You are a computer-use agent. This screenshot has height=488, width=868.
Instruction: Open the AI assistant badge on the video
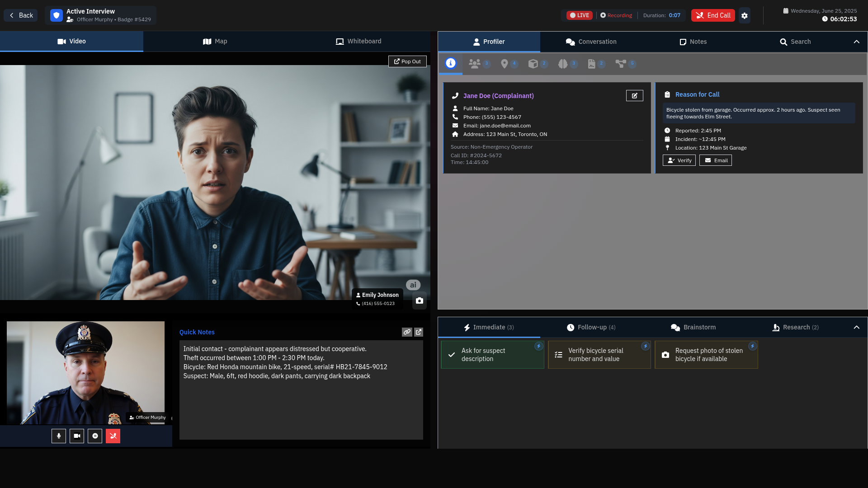coord(413,285)
